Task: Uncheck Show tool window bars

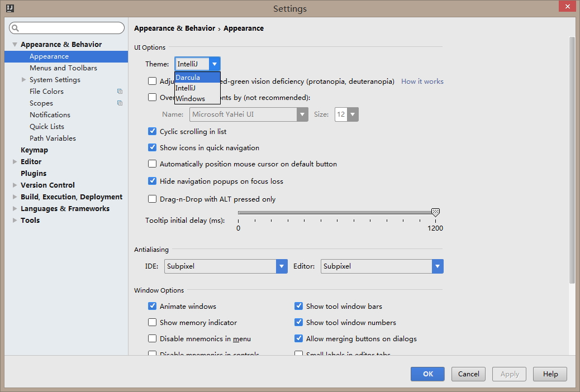Action: (x=298, y=306)
